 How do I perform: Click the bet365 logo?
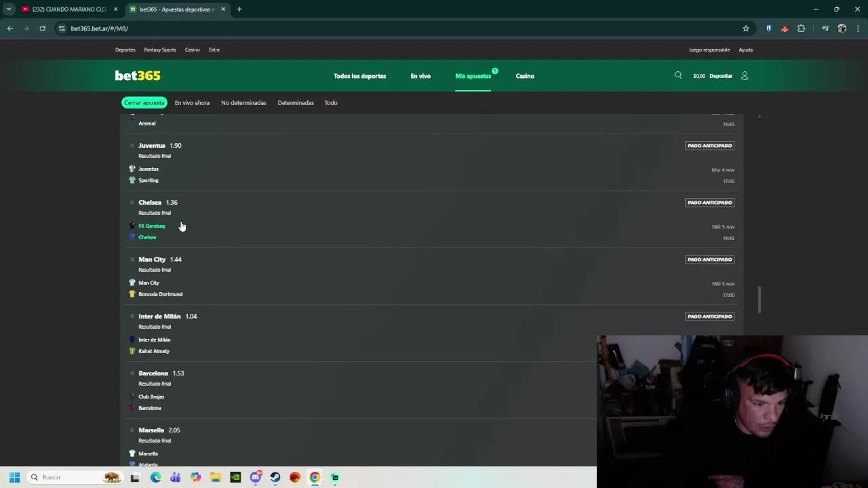[138, 75]
